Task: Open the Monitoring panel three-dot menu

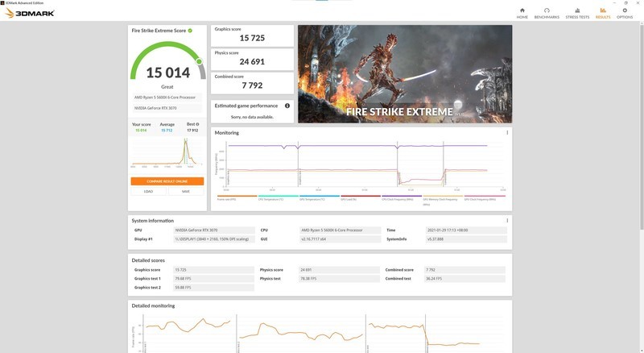Action: click(507, 132)
